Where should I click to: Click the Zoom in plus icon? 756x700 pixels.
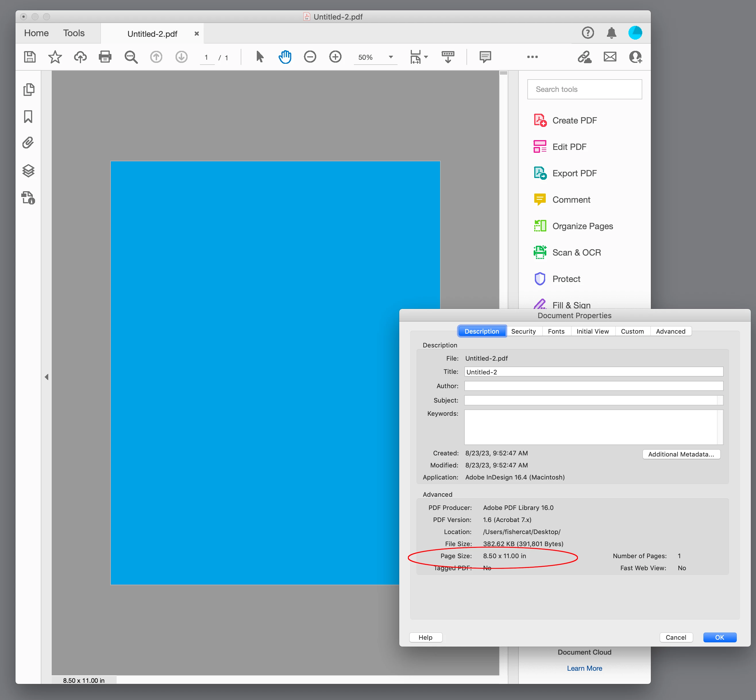click(x=335, y=57)
